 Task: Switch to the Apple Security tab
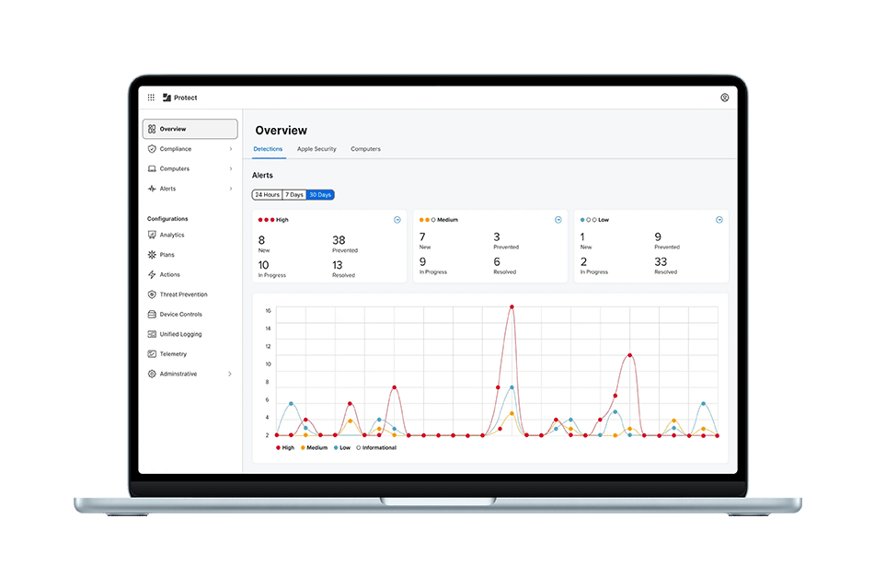click(x=316, y=149)
